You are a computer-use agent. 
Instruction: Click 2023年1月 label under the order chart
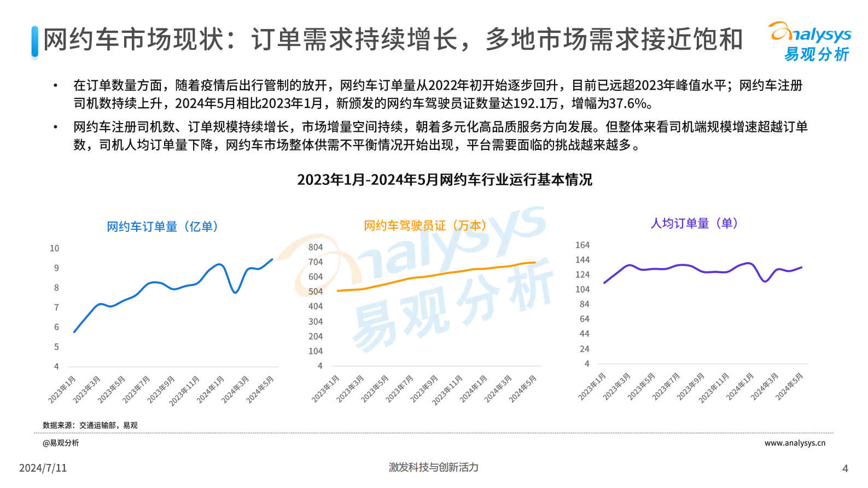[62, 390]
